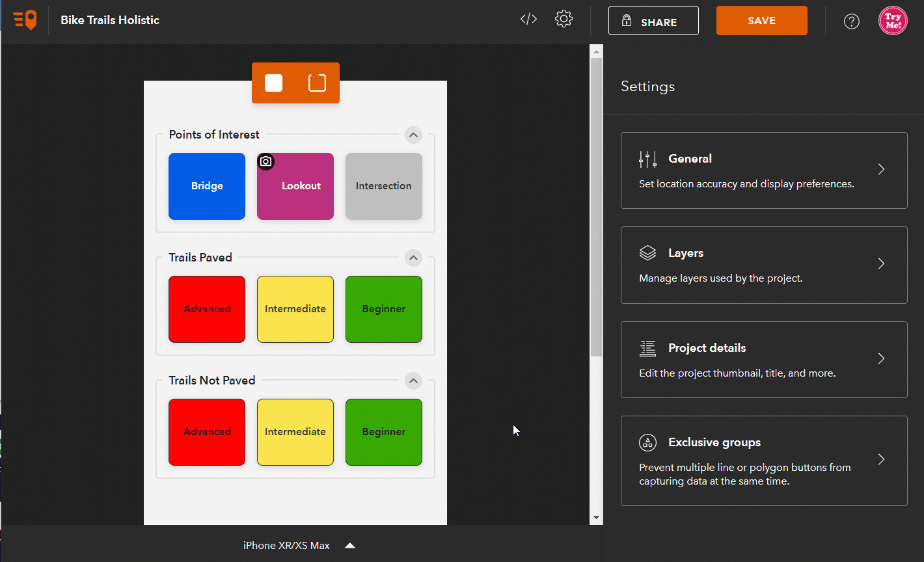Select Advanced in Trails Paved

(x=207, y=309)
